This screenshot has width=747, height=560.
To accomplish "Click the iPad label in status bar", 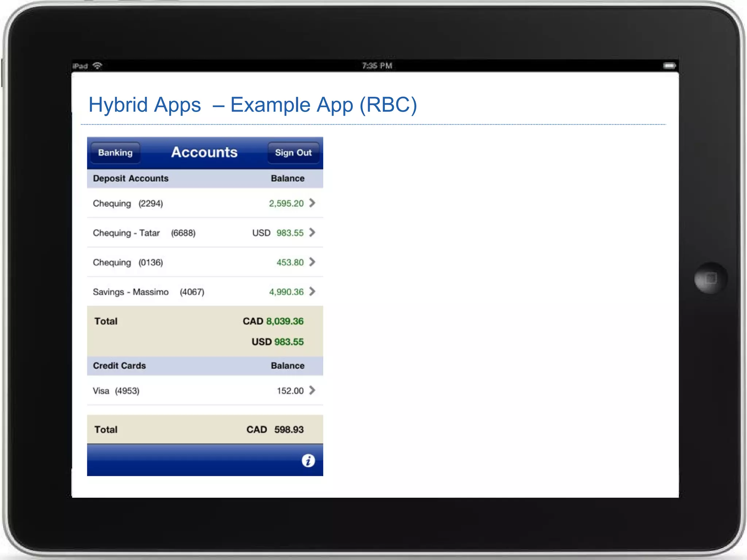I will coord(80,66).
